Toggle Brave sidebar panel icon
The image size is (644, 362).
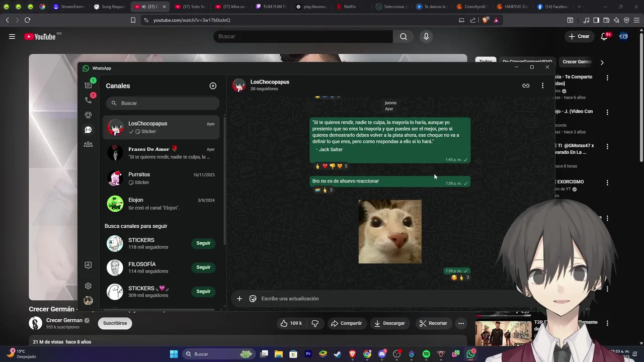point(596,20)
